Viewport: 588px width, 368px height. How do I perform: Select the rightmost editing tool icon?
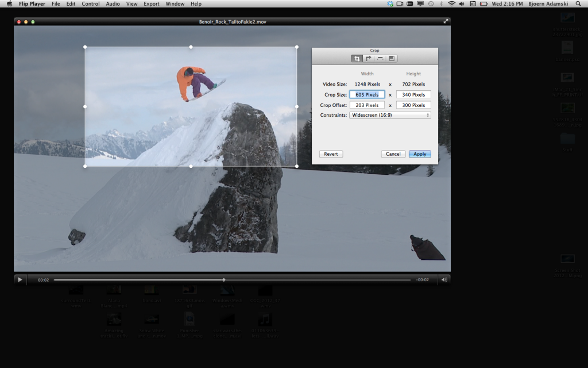coord(393,57)
